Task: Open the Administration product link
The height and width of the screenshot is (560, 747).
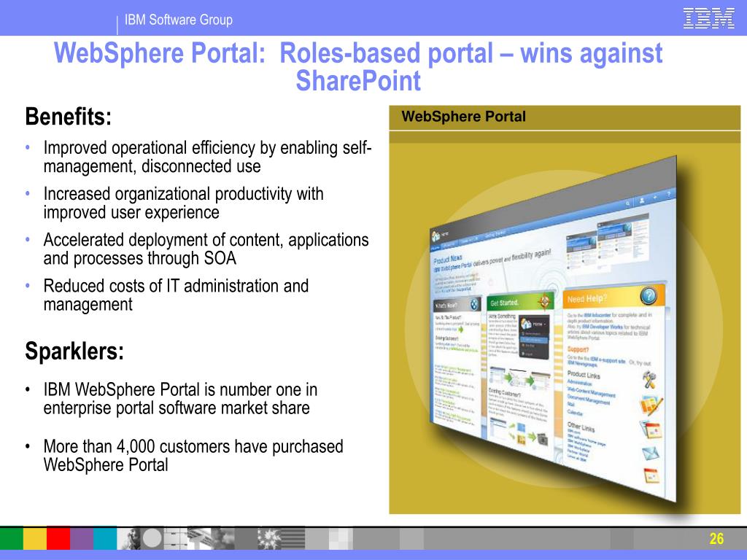Action: tap(579, 384)
